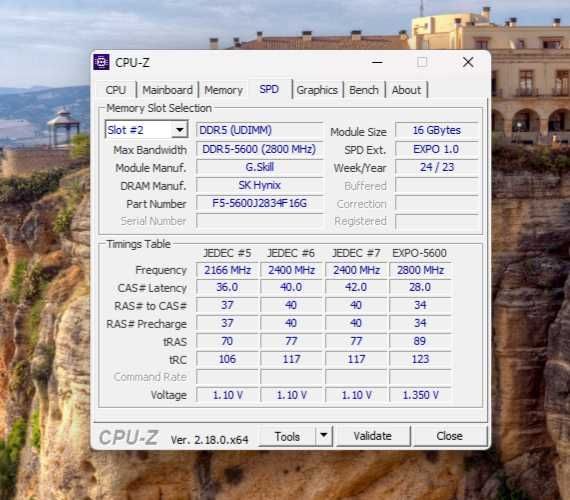
Task: Click the Tools button
Action: click(x=287, y=436)
